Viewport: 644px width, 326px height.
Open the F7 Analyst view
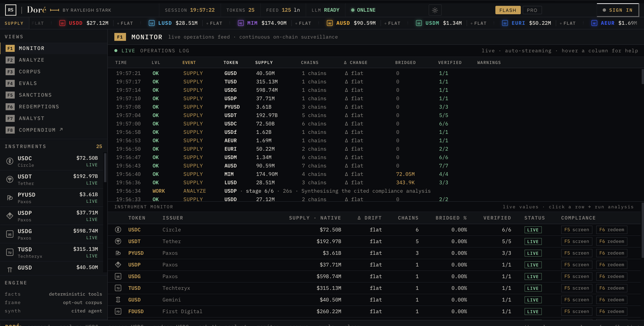click(x=54, y=118)
